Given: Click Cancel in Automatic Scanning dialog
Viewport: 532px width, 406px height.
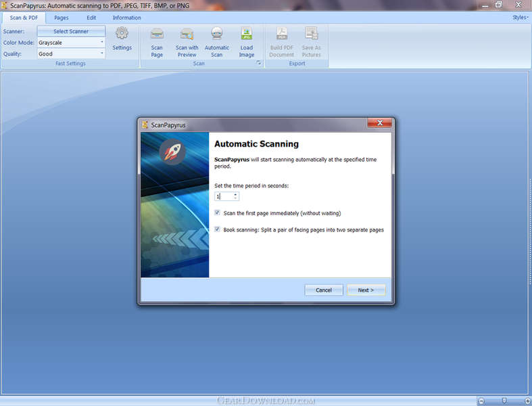Looking at the screenshot, I should 324,290.
